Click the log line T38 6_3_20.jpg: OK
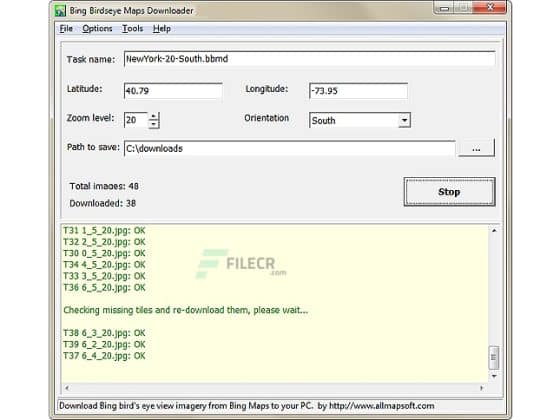The height and width of the screenshot is (420, 560). pos(104,333)
